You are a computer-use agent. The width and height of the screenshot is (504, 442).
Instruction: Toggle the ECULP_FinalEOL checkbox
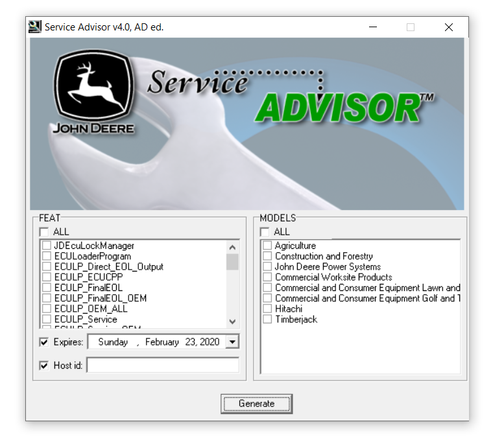pyautogui.click(x=47, y=288)
